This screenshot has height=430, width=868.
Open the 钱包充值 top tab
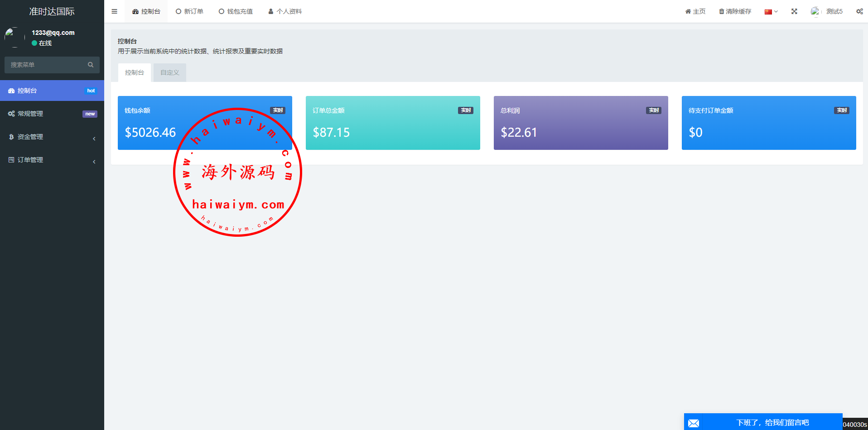pos(236,11)
